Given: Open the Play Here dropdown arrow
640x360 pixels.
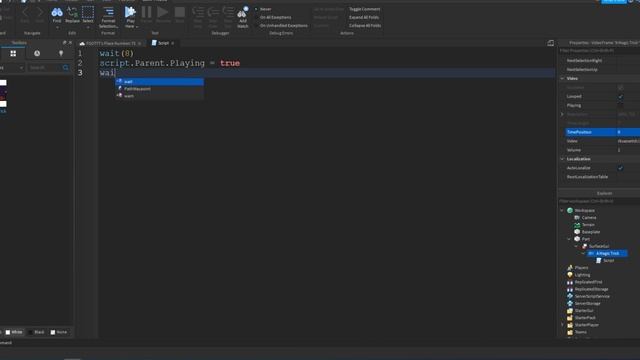Looking at the screenshot, I should coord(137,27).
